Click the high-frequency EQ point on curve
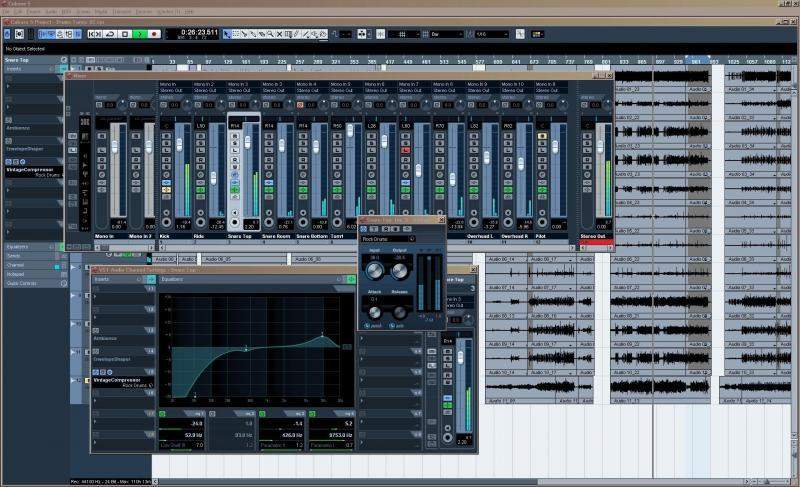This screenshot has height=487, width=800. pos(322,334)
